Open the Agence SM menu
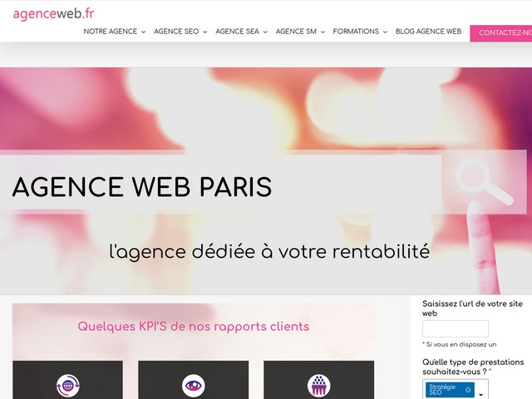The image size is (532, 399). click(x=300, y=32)
